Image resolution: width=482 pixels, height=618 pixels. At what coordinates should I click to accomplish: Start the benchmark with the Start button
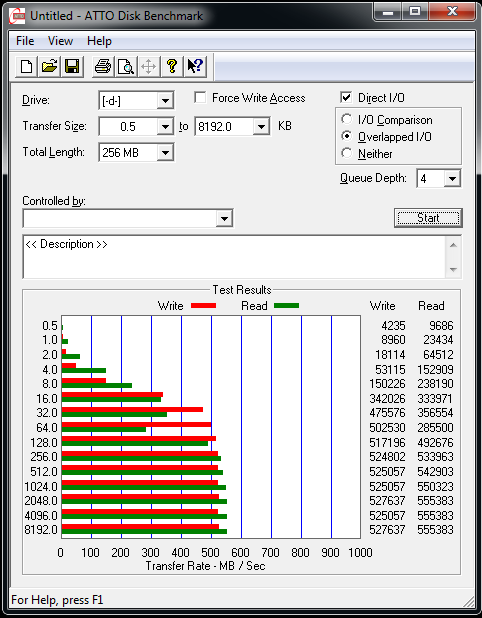[428, 218]
